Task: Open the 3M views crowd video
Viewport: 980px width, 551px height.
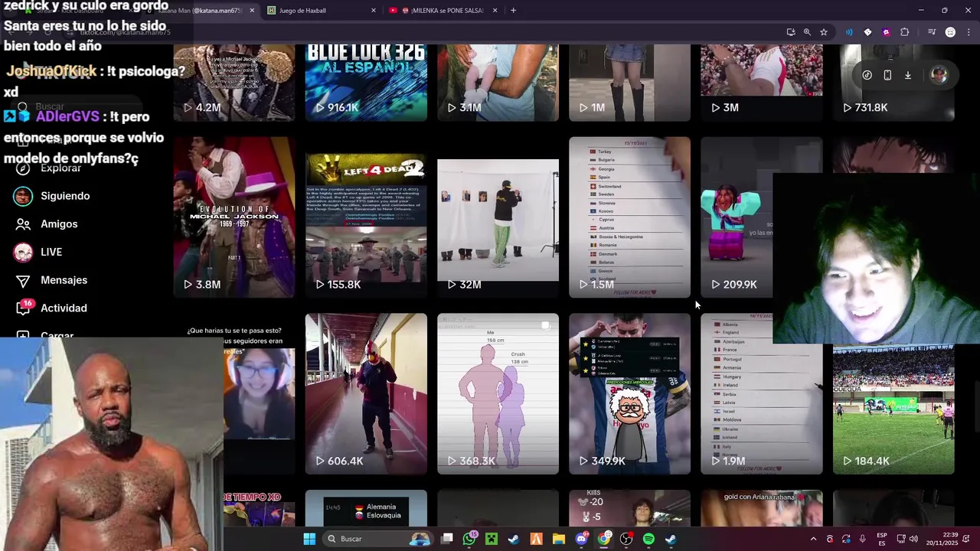Action: coord(762,83)
